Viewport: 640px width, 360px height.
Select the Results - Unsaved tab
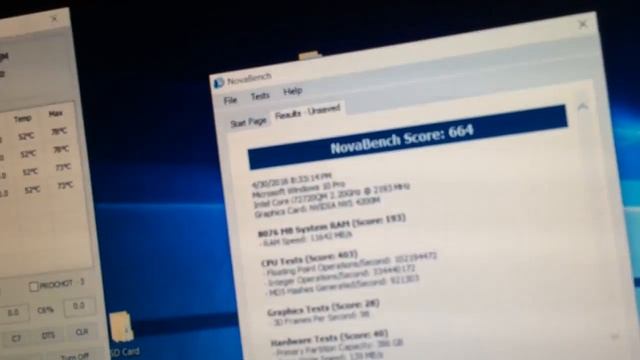click(307, 112)
